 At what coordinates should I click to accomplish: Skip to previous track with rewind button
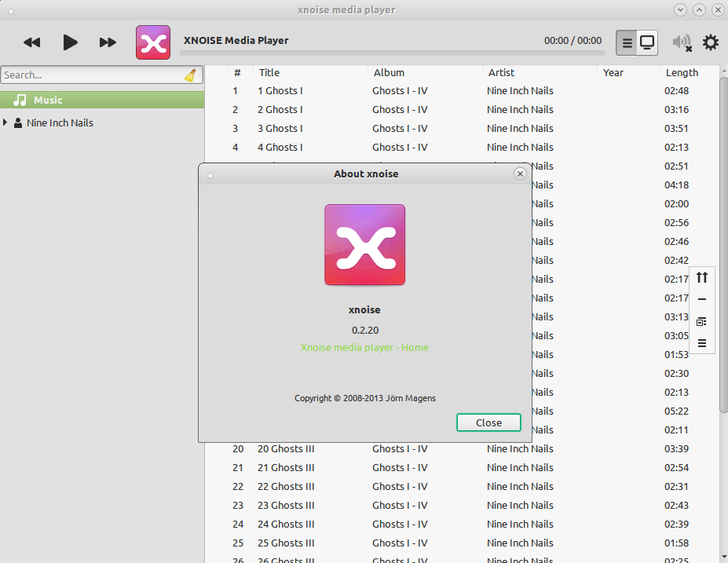(32, 42)
